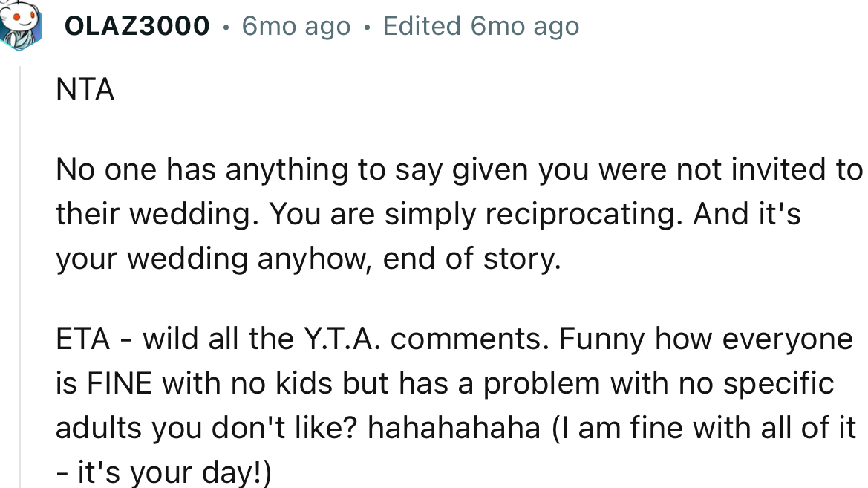Viewport: 868px width, 488px height.
Task: Click the dot separator before "Edited"
Action: click(x=367, y=27)
